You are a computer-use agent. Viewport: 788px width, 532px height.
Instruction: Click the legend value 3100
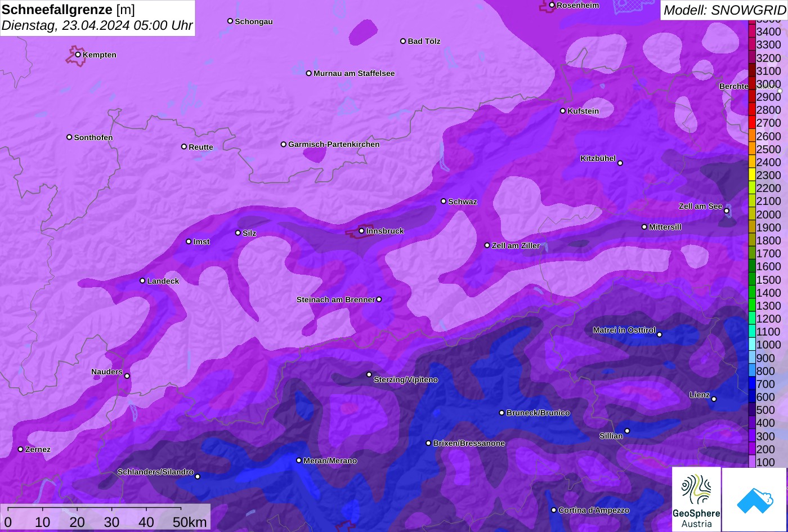[769, 71]
